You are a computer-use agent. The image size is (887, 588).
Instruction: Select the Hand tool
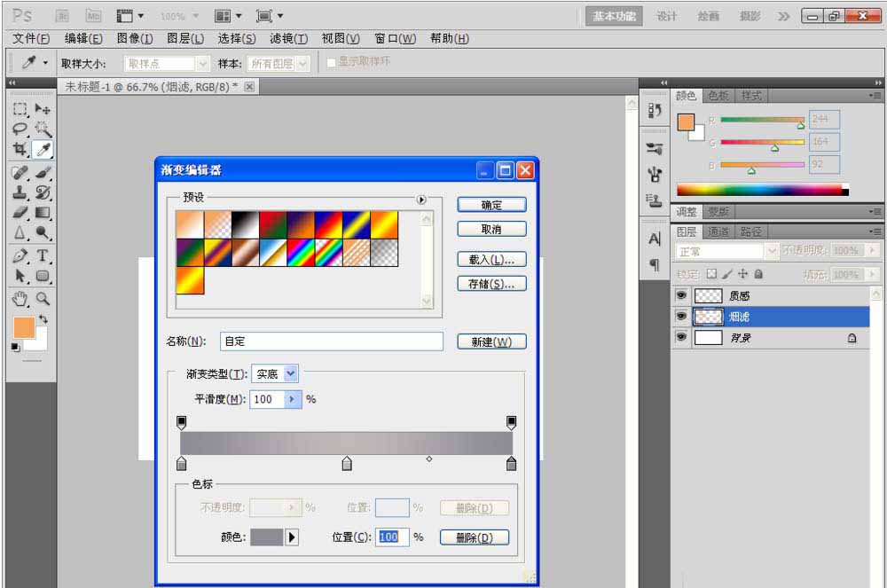point(20,299)
